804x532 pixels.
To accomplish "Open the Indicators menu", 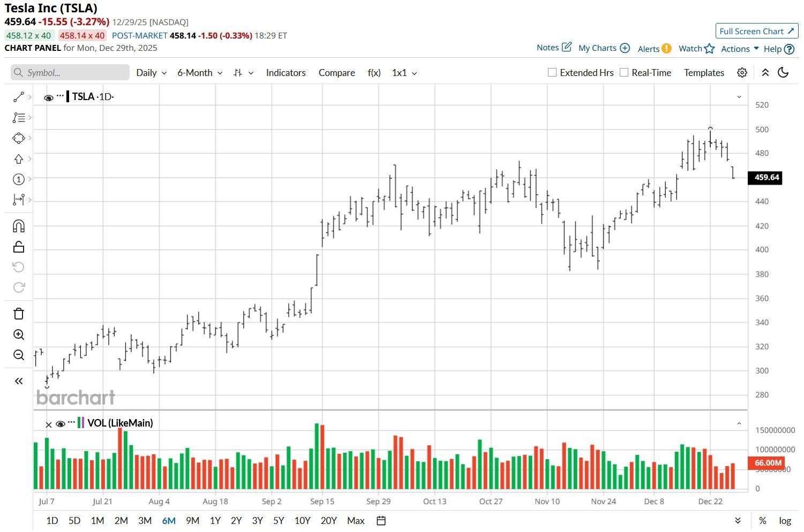I will point(286,73).
